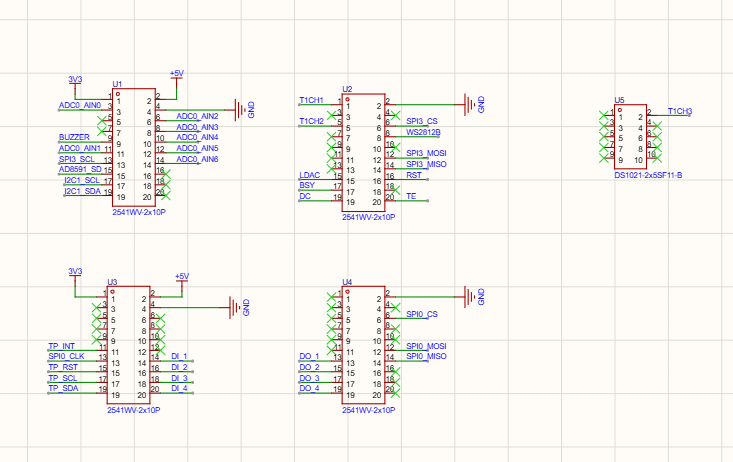This screenshot has width=733, height=462.
Task: Click the GND symbol next to U3
Action: [239, 308]
